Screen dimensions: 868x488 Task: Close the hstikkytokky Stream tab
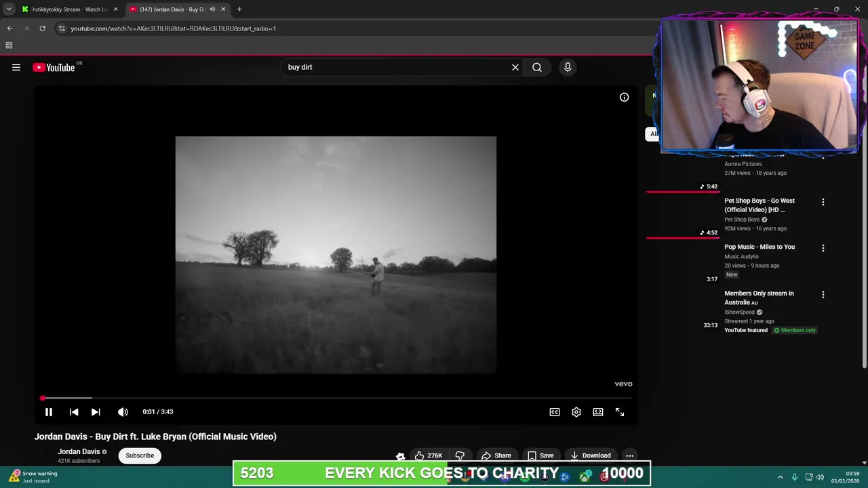(115, 9)
